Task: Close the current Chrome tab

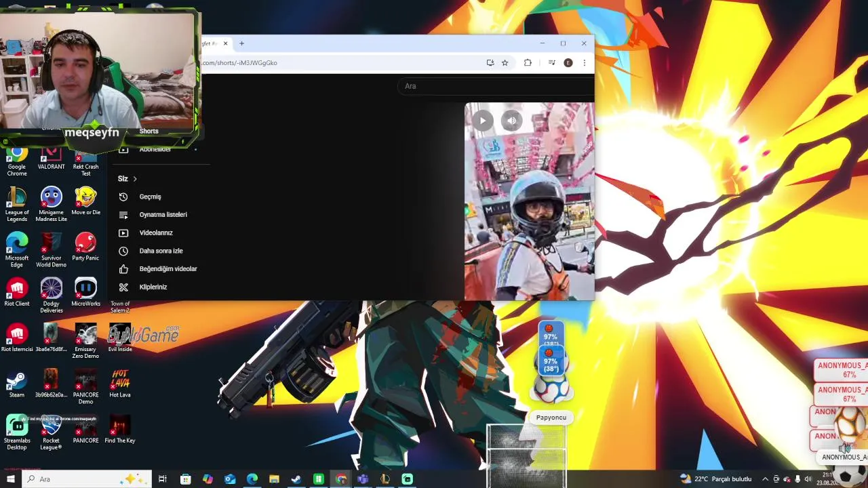Action: 225,43
